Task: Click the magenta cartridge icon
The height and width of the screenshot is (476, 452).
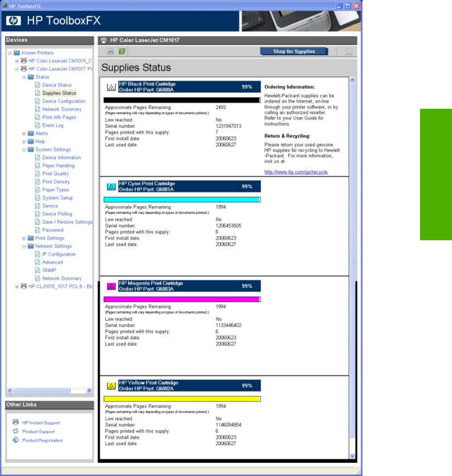Action: pos(111,286)
